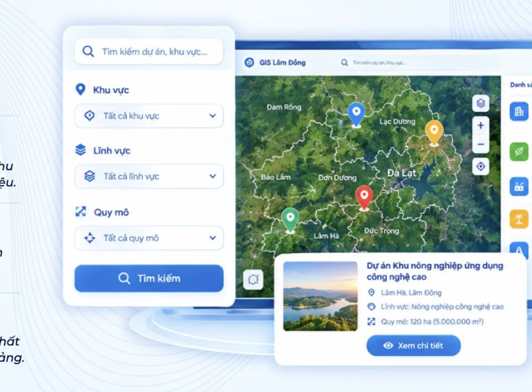Click the Lâm Hà, Lâm Đồng location text
The height and width of the screenshot is (392, 532).
[x=411, y=293]
